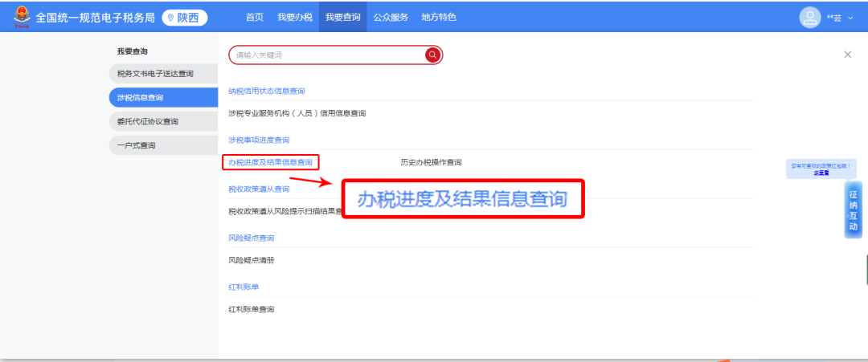Expand the **芸 account dropdown arrow
Screen dimensions: 868x362
point(850,18)
